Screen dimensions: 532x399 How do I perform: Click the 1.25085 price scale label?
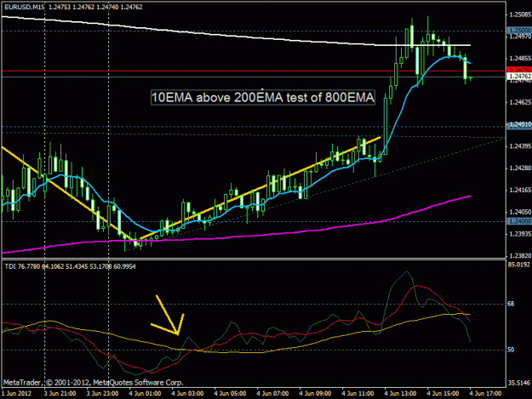click(520, 14)
